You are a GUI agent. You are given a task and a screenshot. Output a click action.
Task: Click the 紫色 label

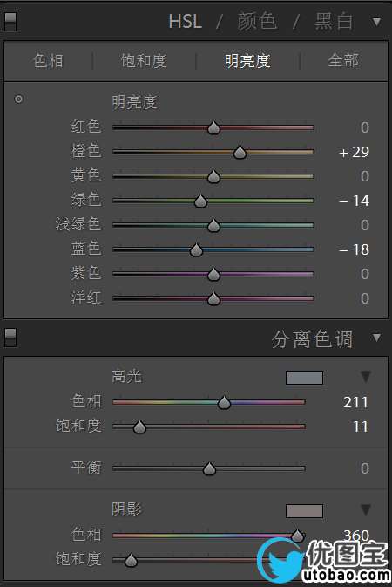(x=86, y=273)
